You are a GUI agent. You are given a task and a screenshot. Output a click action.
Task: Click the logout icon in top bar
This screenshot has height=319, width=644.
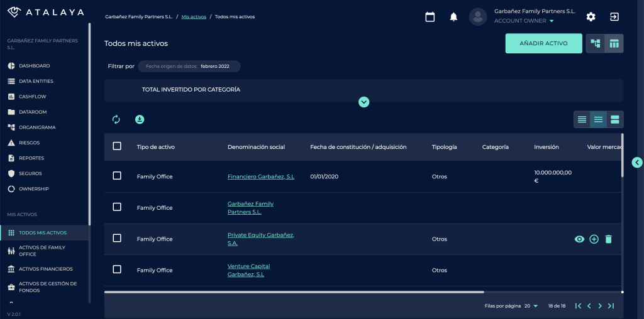coord(614,17)
